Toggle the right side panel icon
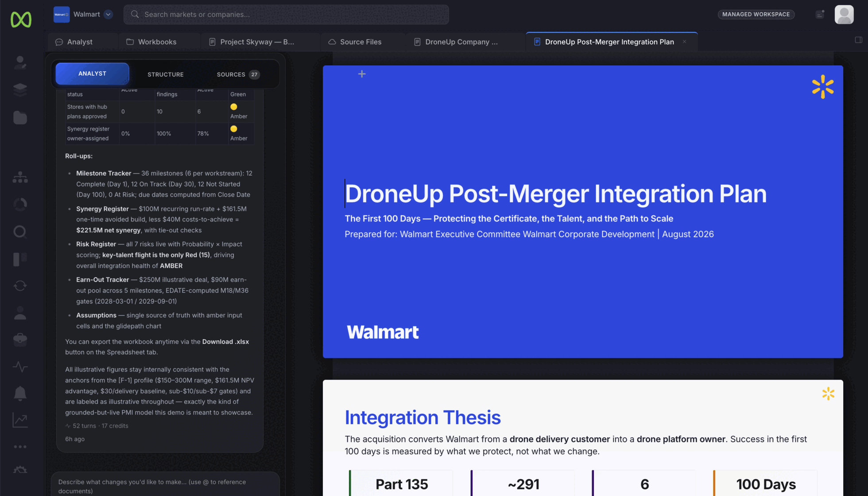 click(x=858, y=40)
